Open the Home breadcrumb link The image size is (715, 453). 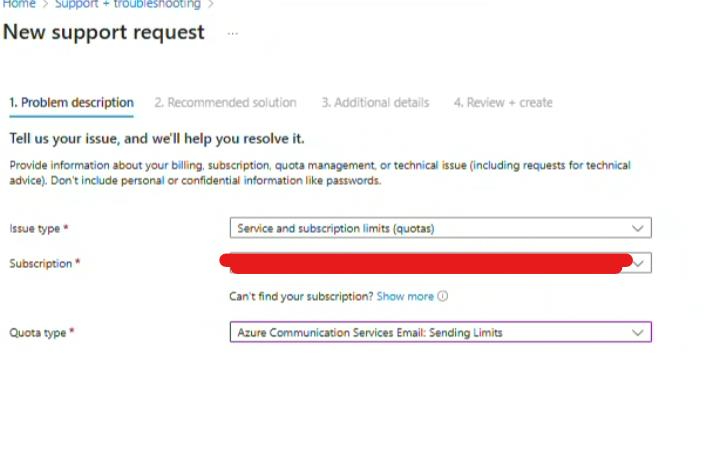pos(19,4)
